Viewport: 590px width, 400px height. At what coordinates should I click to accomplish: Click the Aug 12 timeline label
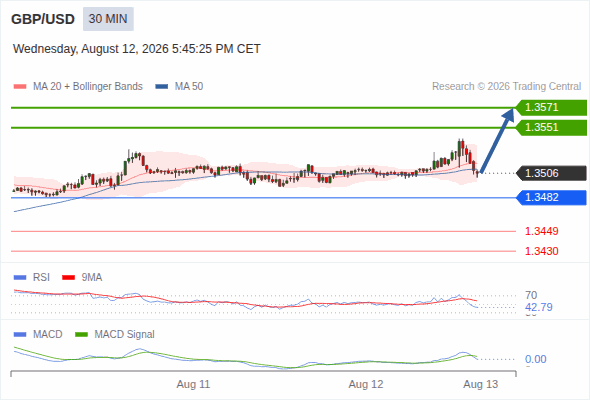[366, 384]
